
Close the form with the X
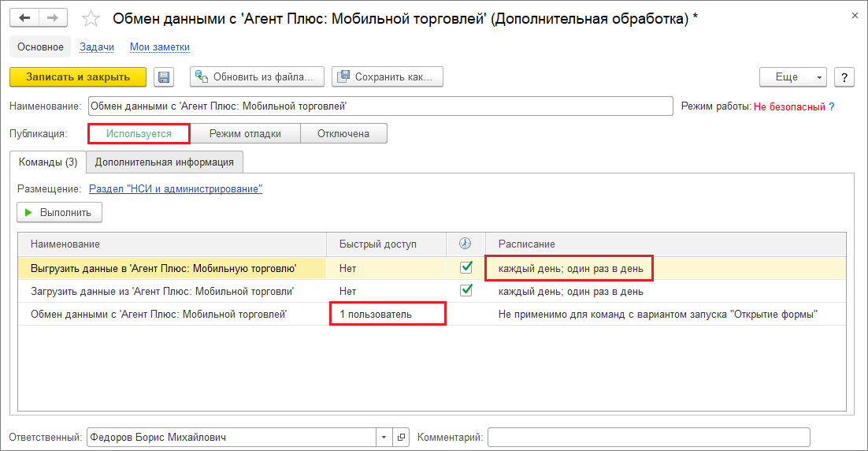coord(855,16)
